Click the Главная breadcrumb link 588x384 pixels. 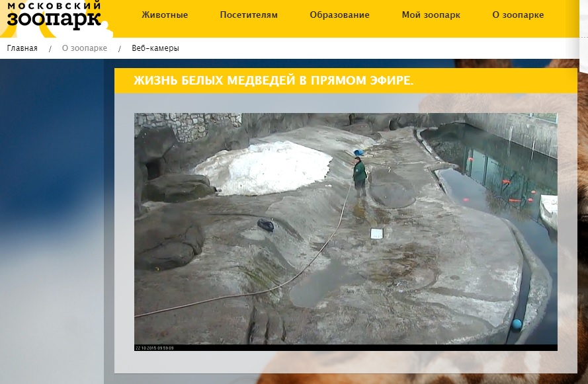click(22, 48)
